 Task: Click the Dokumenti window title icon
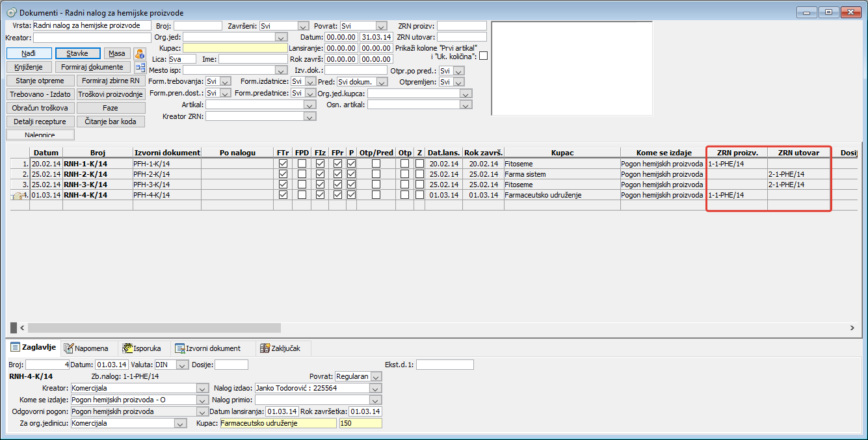(x=11, y=12)
